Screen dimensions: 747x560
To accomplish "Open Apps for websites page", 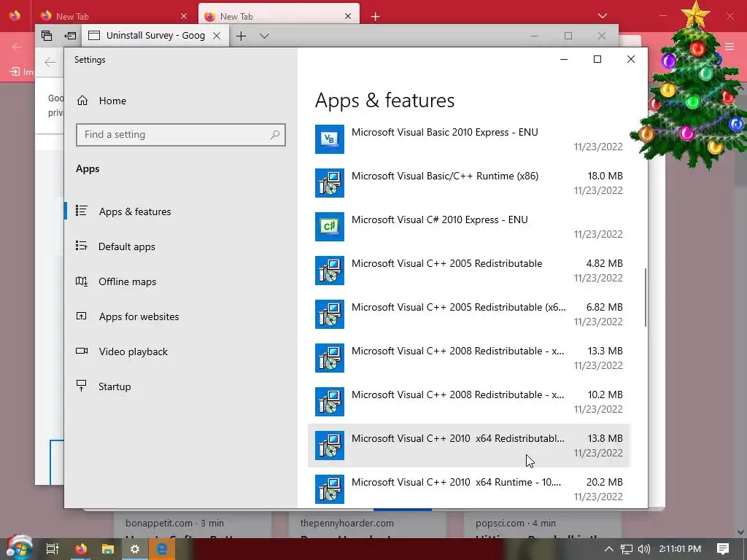I will pos(139,316).
